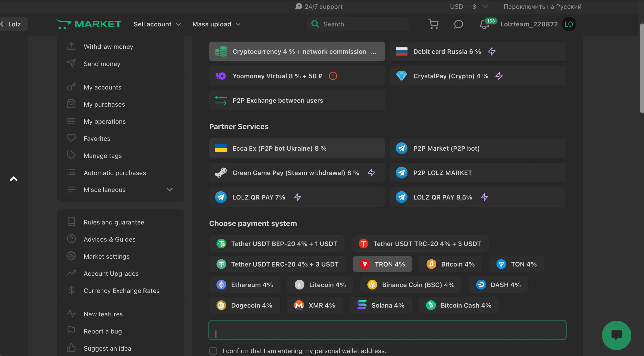Click the Withdraw money upload icon
This screenshot has width=644, height=356.
tap(71, 46)
